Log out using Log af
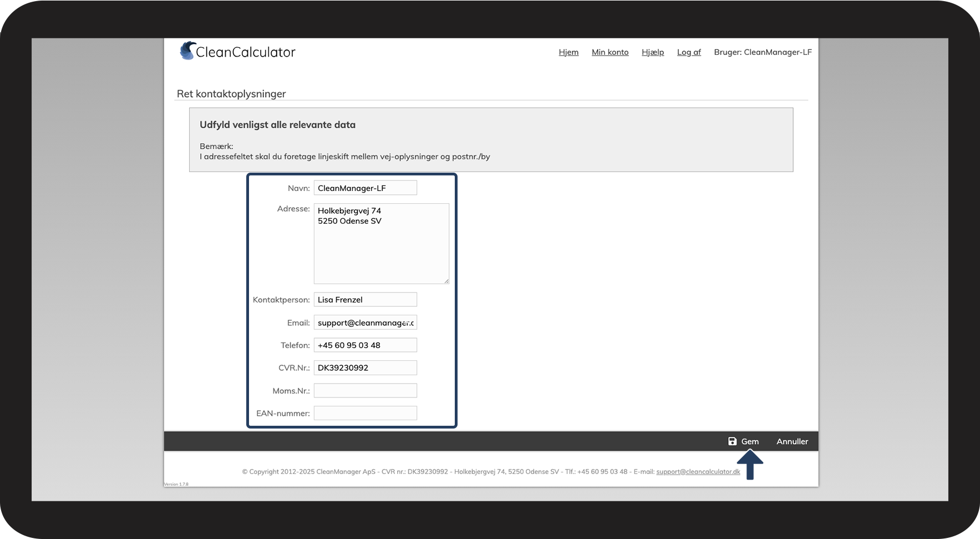This screenshot has width=980, height=539. coord(688,52)
